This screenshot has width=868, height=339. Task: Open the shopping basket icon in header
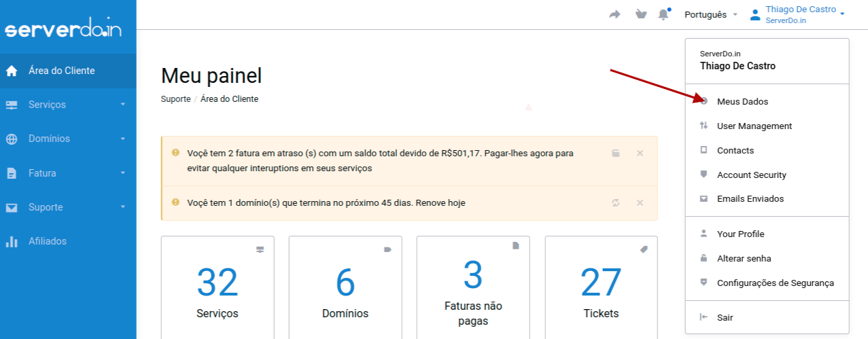pos(640,14)
